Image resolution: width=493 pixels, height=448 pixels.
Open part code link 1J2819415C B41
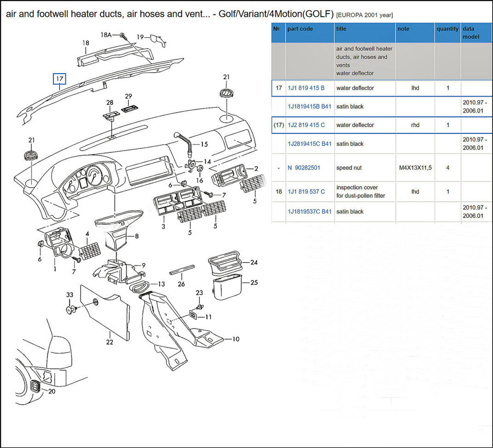309,144
